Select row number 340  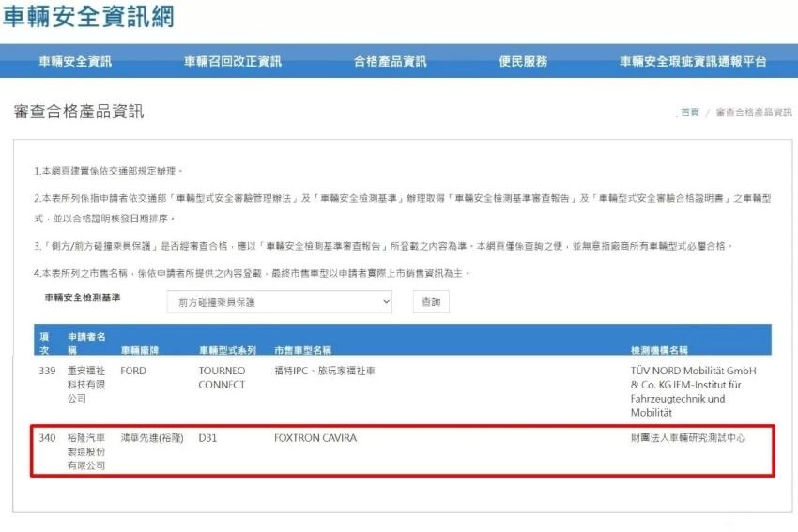click(47, 438)
